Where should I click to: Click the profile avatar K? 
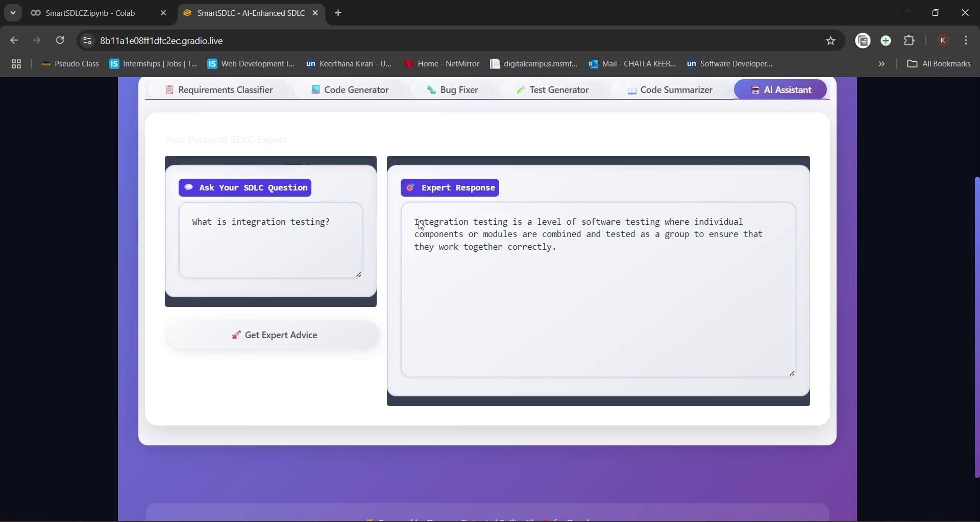point(943,40)
